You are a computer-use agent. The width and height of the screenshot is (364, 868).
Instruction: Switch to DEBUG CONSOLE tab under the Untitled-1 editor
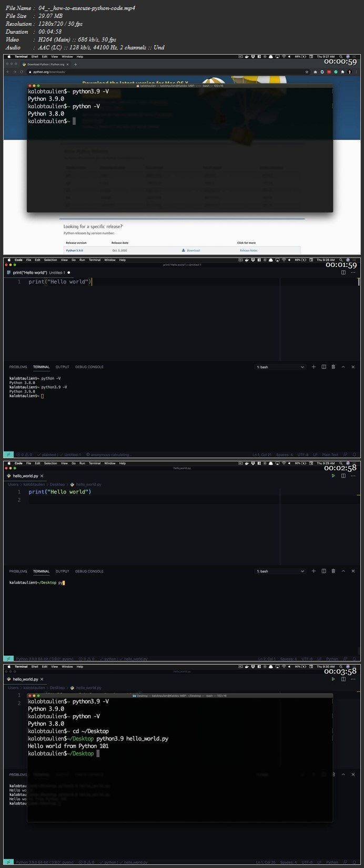pyautogui.click(x=89, y=367)
